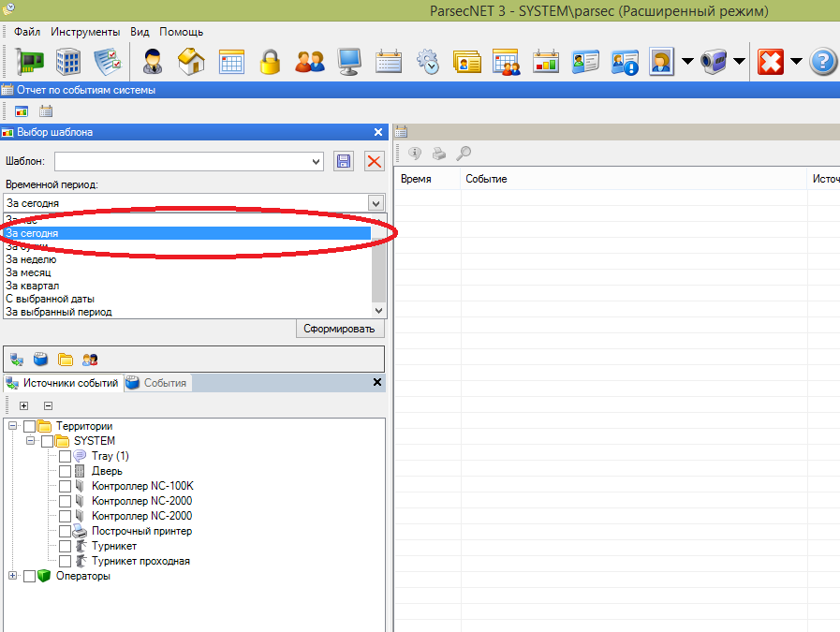Click the Сформировать button
Screen dimensions: 840x632
(340, 329)
